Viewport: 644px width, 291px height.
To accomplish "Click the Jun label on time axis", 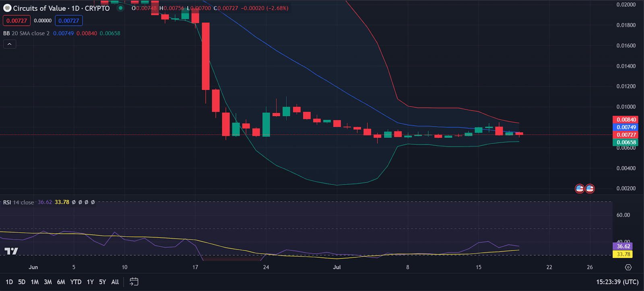I will [x=33, y=267].
